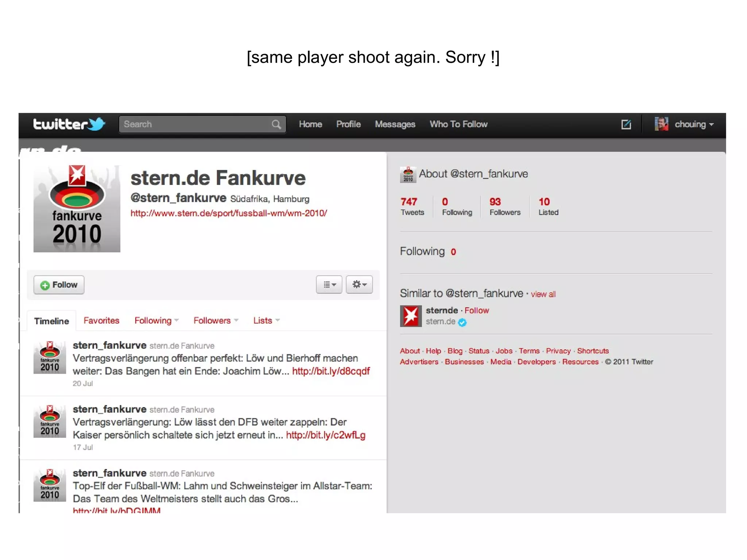Open the About footer link

[410, 351]
